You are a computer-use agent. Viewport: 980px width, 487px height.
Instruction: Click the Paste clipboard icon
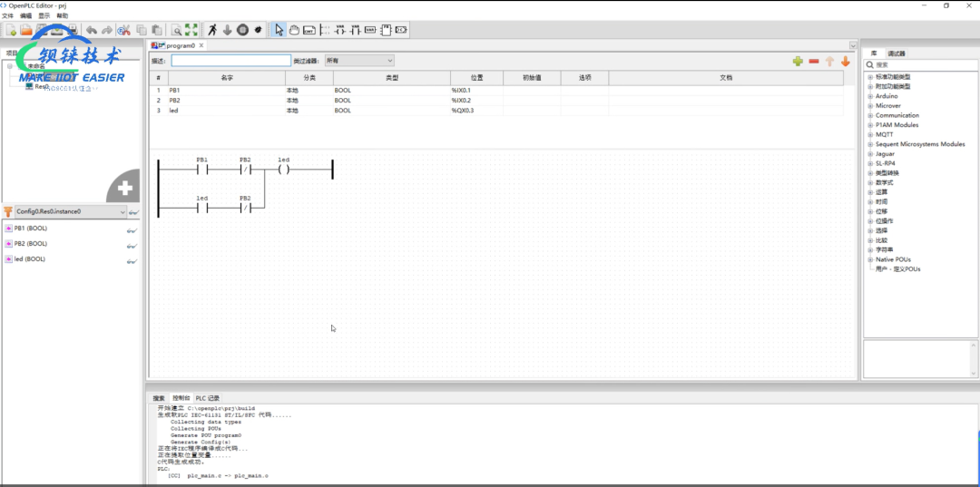click(157, 30)
